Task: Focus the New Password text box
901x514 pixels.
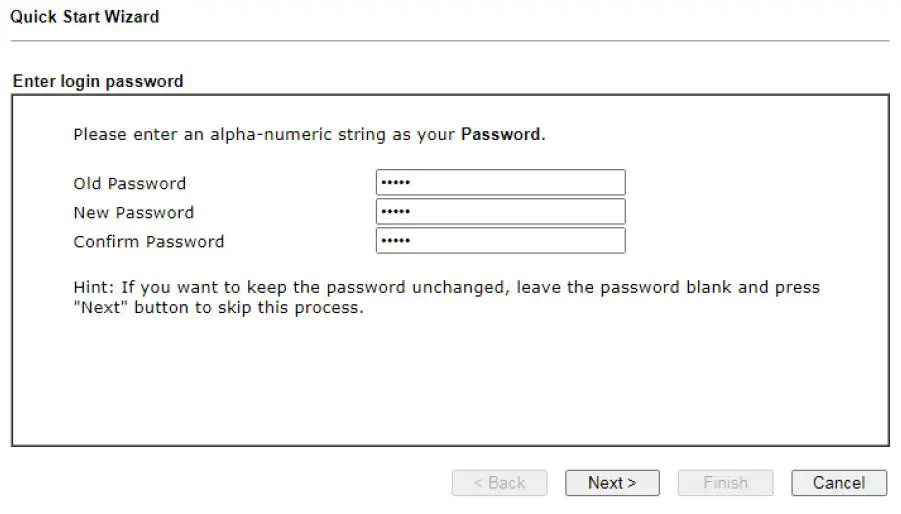Action: click(500, 212)
